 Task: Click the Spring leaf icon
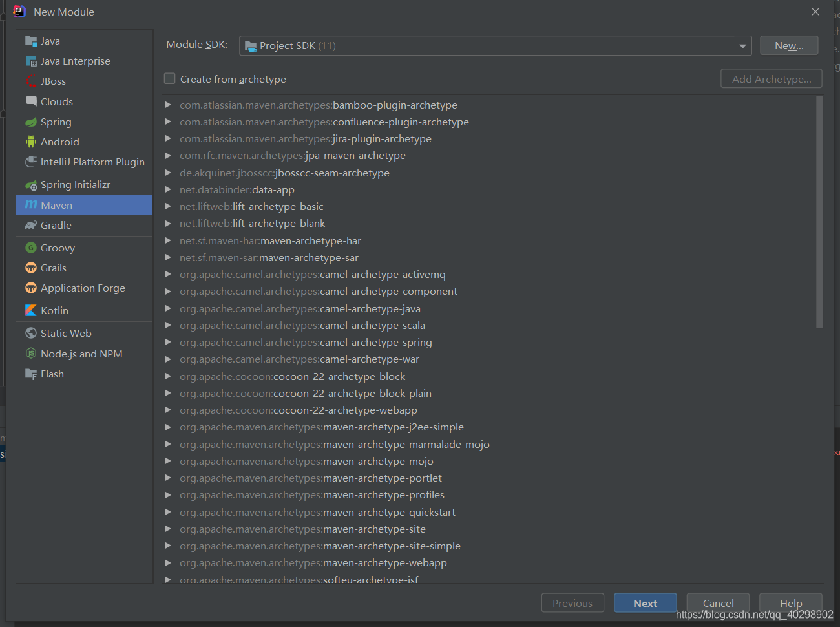(x=30, y=122)
